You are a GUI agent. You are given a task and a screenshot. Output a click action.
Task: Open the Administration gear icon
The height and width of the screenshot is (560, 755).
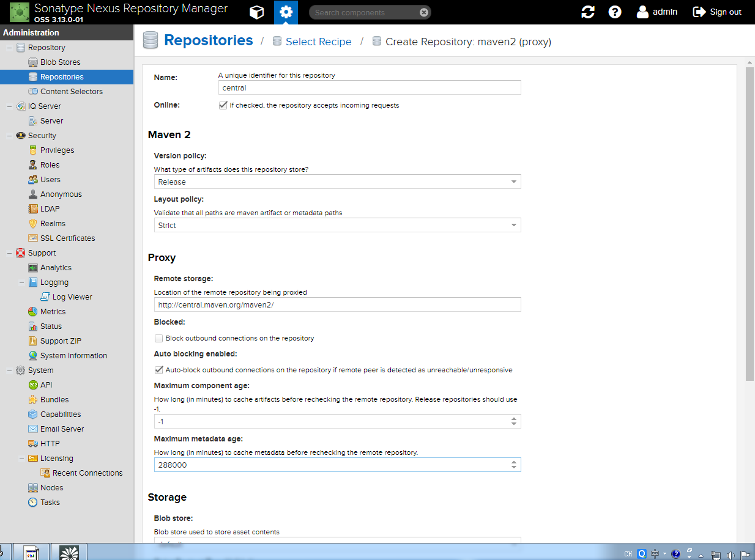286,12
